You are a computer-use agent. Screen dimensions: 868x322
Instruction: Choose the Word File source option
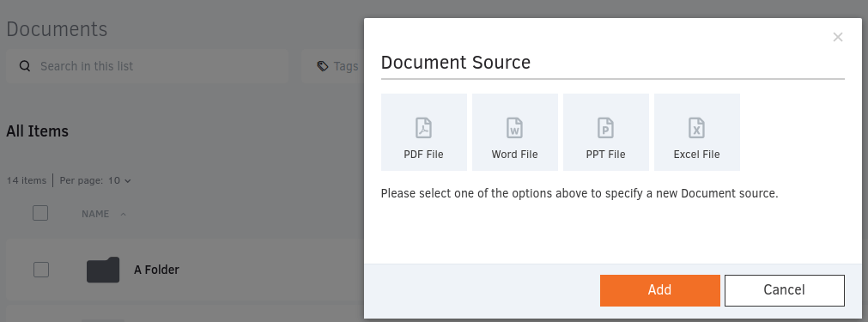click(515, 132)
